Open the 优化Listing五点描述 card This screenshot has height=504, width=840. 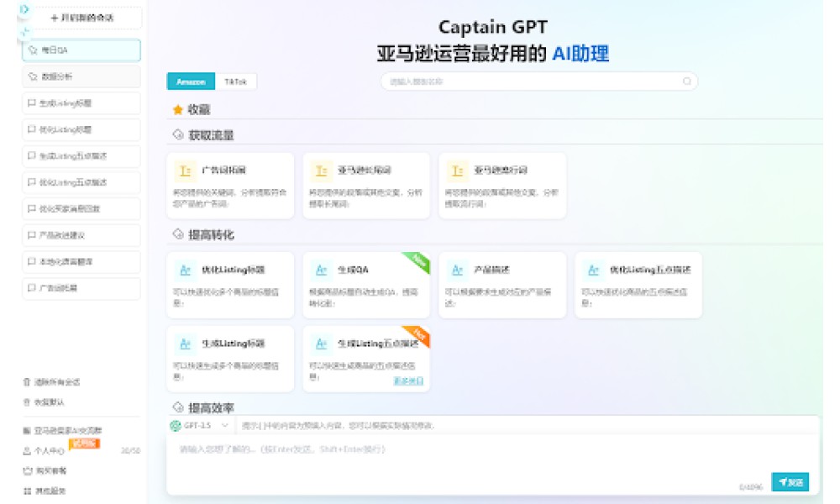pyautogui.click(x=638, y=285)
